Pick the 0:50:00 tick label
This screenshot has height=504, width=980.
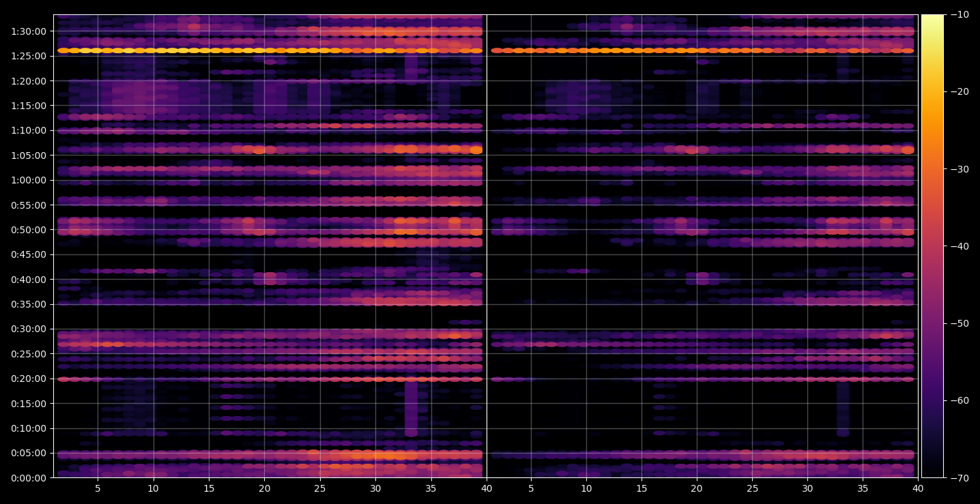tap(29, 230)
